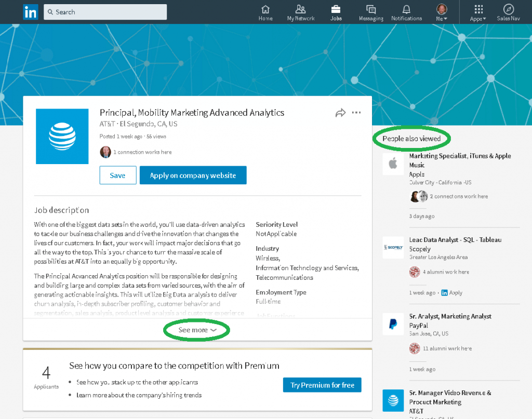Click Apply on company website

(193, 175)
